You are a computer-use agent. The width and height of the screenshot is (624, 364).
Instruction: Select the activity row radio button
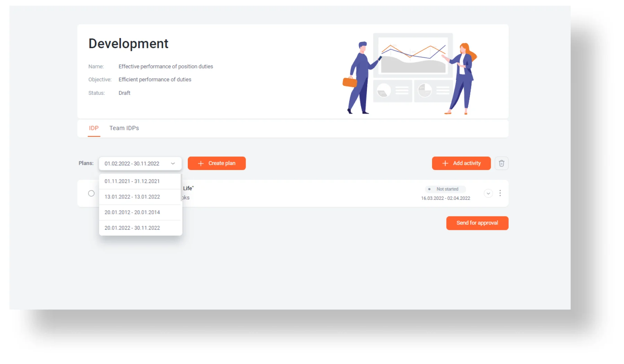tap(91, 193)
